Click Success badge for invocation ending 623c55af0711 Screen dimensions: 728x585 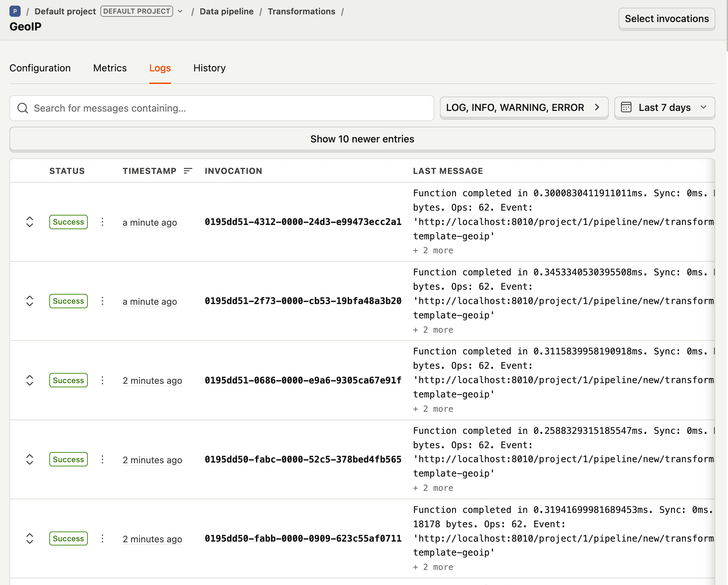tap(69, 538)
